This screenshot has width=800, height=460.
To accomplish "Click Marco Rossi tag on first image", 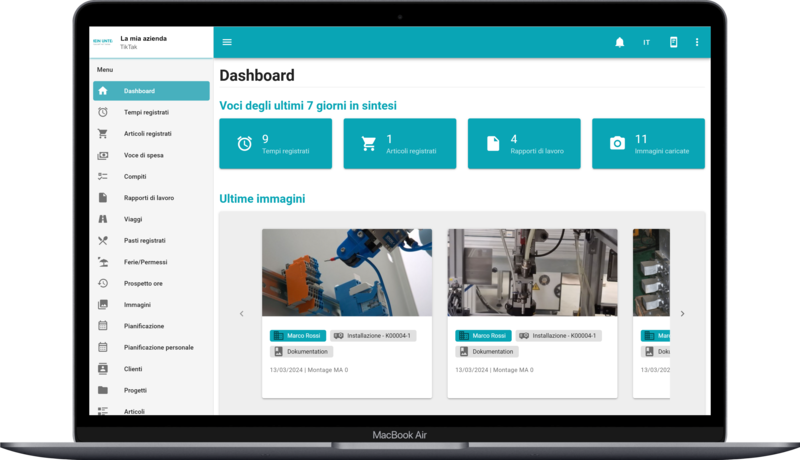I will (298, 336).
